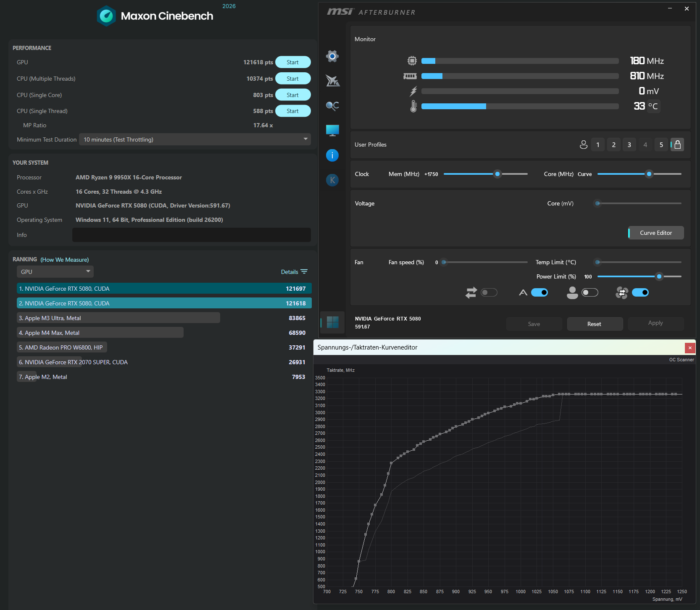This screenshot has height=610, width=700.
Task: Select ranking row '3. Apple M3 Ultra, Metal'
Action: [x=164, y=318]
